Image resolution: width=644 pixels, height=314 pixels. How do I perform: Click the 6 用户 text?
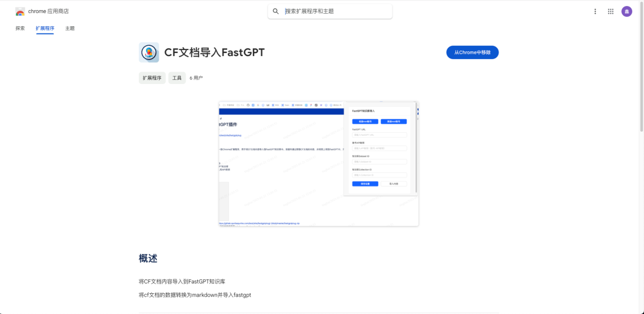pyautogui.click(x=196, y=77)
